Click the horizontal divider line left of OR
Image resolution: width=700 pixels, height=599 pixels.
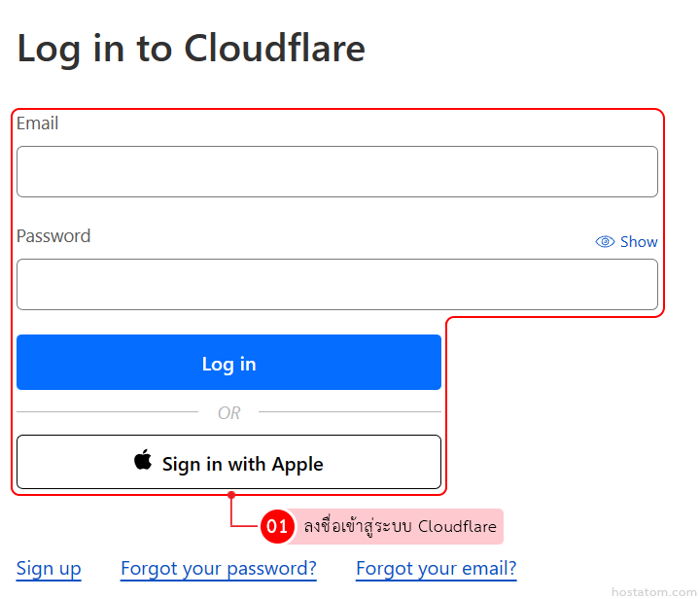[107, 412]
